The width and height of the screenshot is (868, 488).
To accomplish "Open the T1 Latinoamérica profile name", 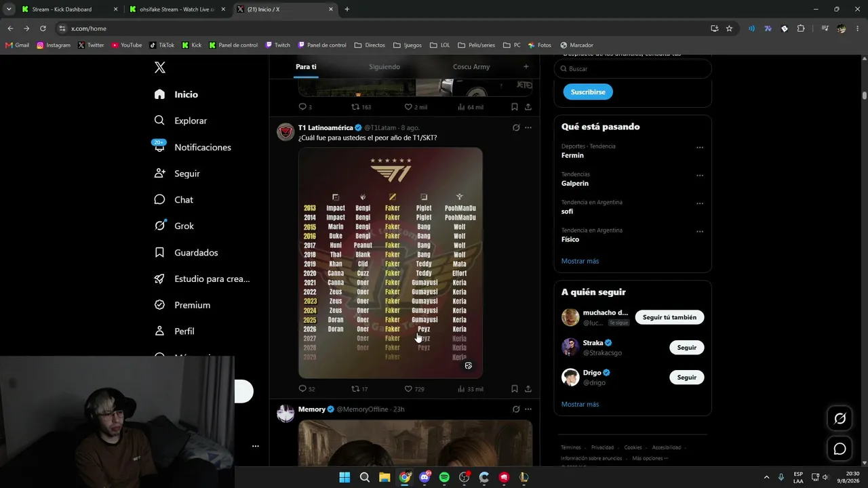I will (x=325, y=127).
